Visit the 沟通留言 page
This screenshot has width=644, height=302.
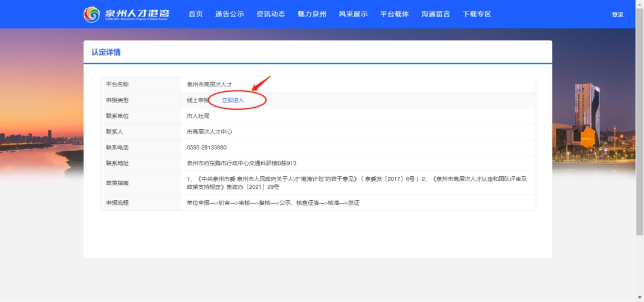[435, 14]
